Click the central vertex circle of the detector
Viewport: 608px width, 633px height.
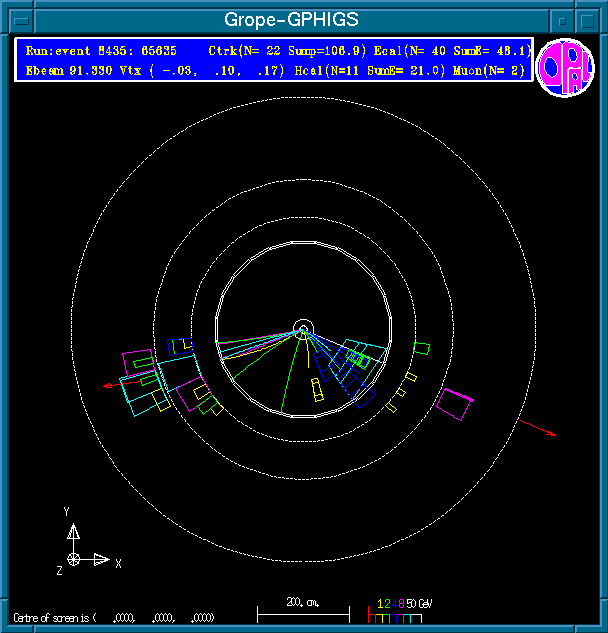coord(304,328)
